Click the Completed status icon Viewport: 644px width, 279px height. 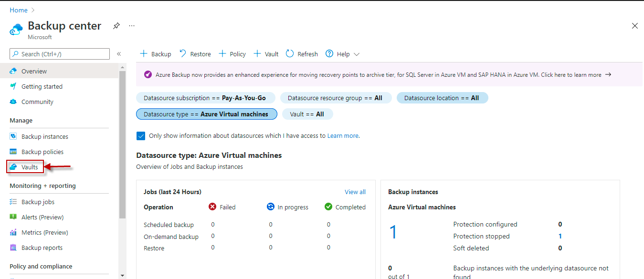click(328, 207)
